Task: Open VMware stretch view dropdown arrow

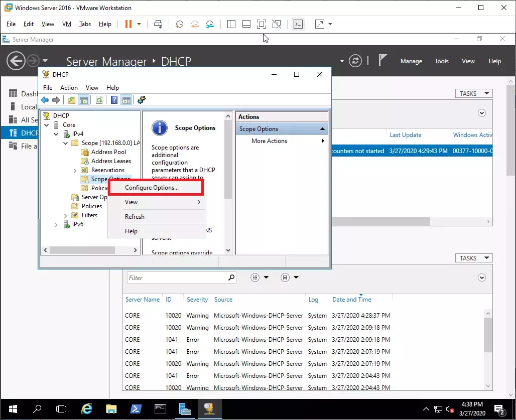Action: click(330, 24)
